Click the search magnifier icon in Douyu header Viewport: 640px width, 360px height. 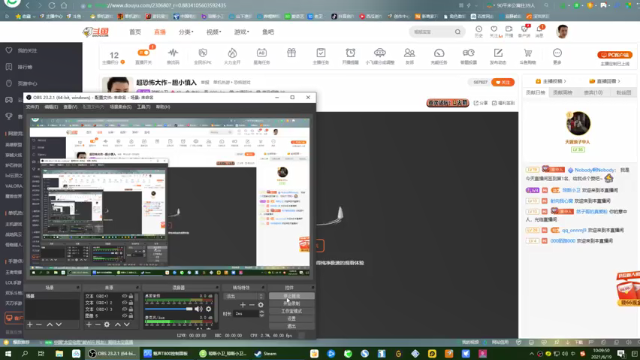tap(458, 32)
